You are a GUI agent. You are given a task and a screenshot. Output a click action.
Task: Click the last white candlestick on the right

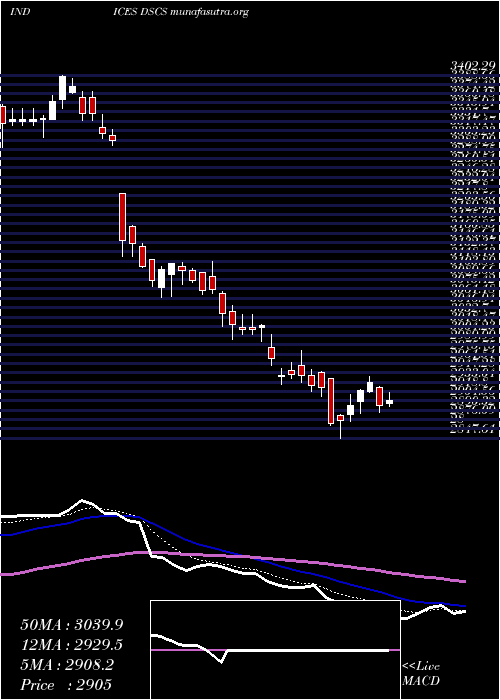[389, 402]
